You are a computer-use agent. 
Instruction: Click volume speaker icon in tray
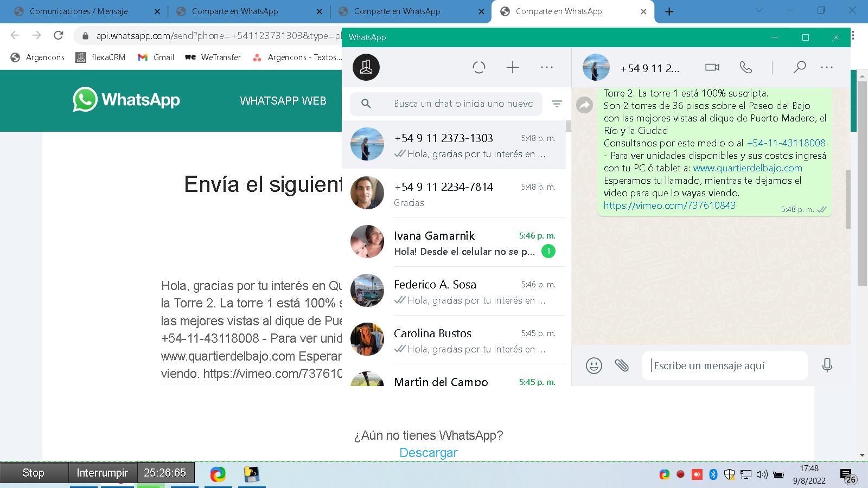762,474
